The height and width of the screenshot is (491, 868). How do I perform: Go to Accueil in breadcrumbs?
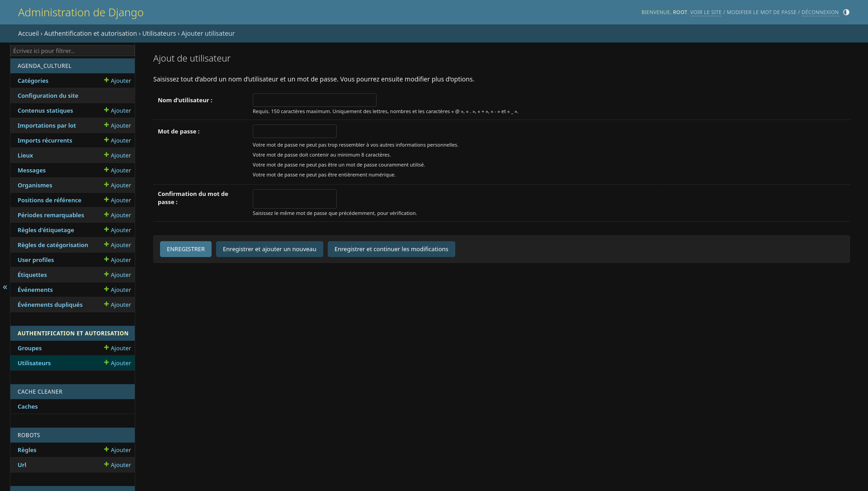click(28, 33)
